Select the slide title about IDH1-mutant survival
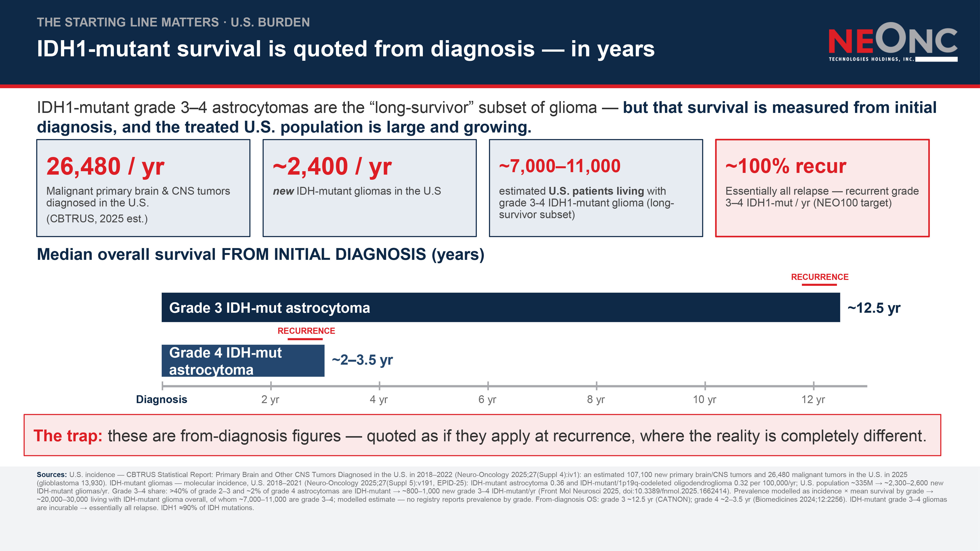The width and height of the screenshot is (980, 551). coord(345,49)
